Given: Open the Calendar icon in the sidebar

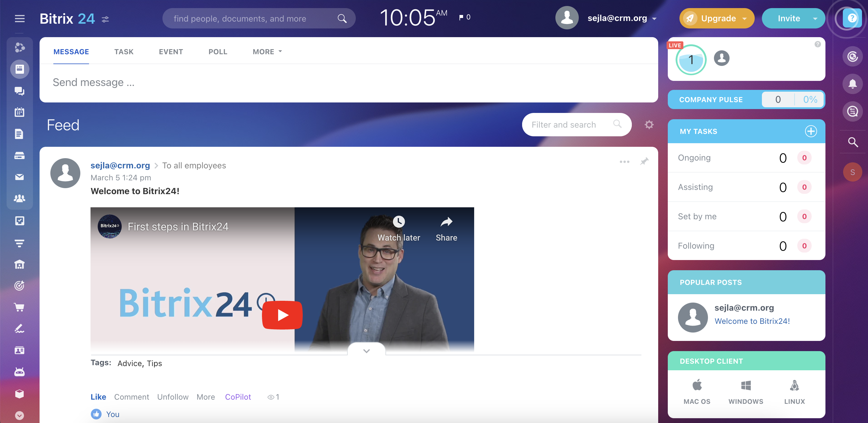Looking at the screenshot, I should click(x=19, y=112).
